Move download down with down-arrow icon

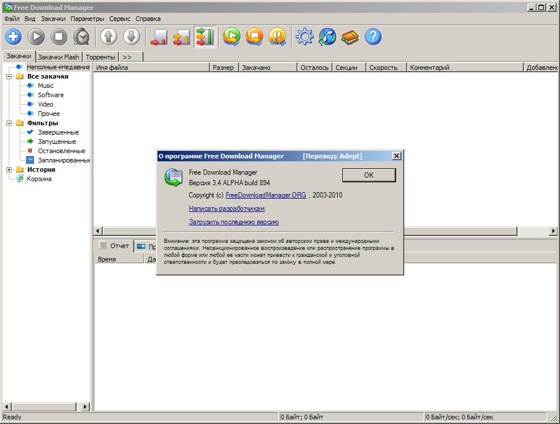[x=131, y=36]
